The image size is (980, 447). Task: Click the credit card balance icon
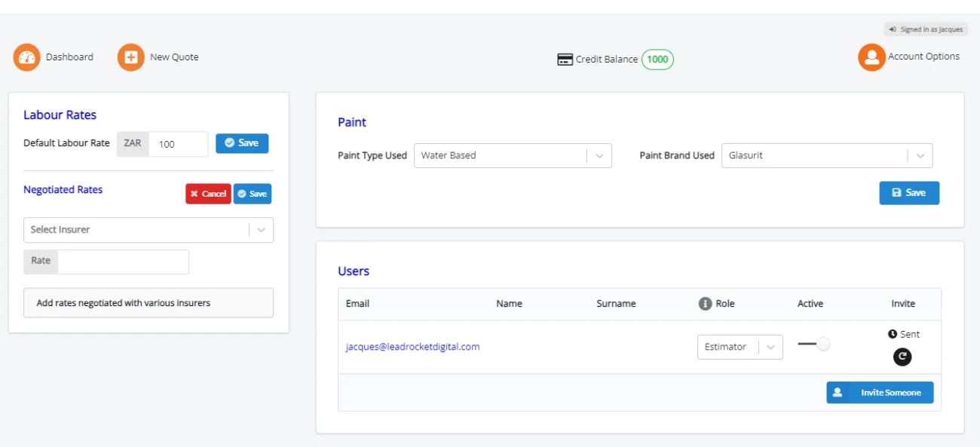[x=565, y=60]
